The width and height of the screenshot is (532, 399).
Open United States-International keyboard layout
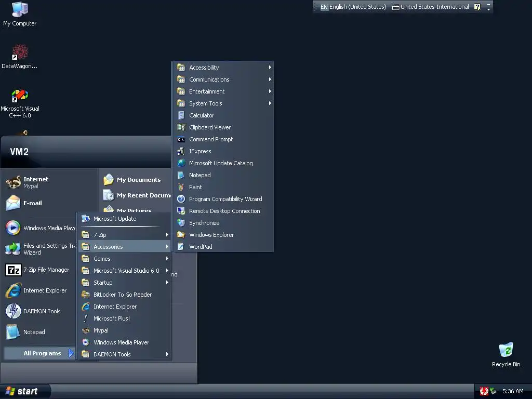click(x=430, y=7)
